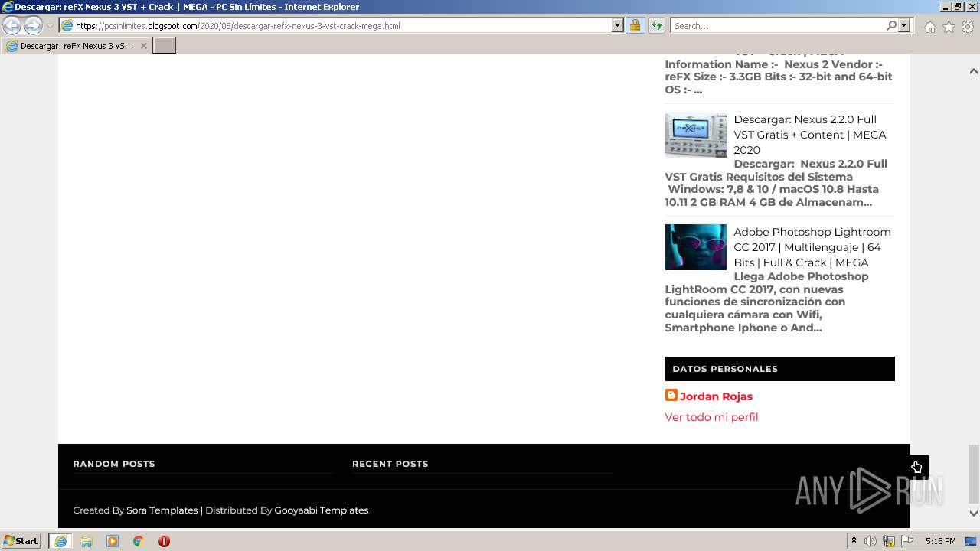Expand the address bar autocomplete dropdown
Screen dimensions: 980x551
click(618, 26)
